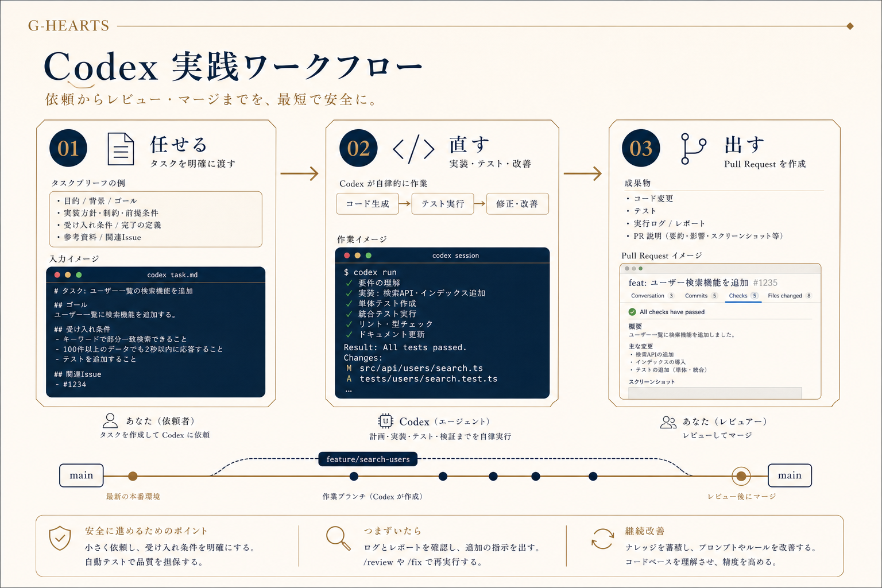Click the Pull Request を作成 subtitle
This screenshot has width=882, height=588.
765,164
